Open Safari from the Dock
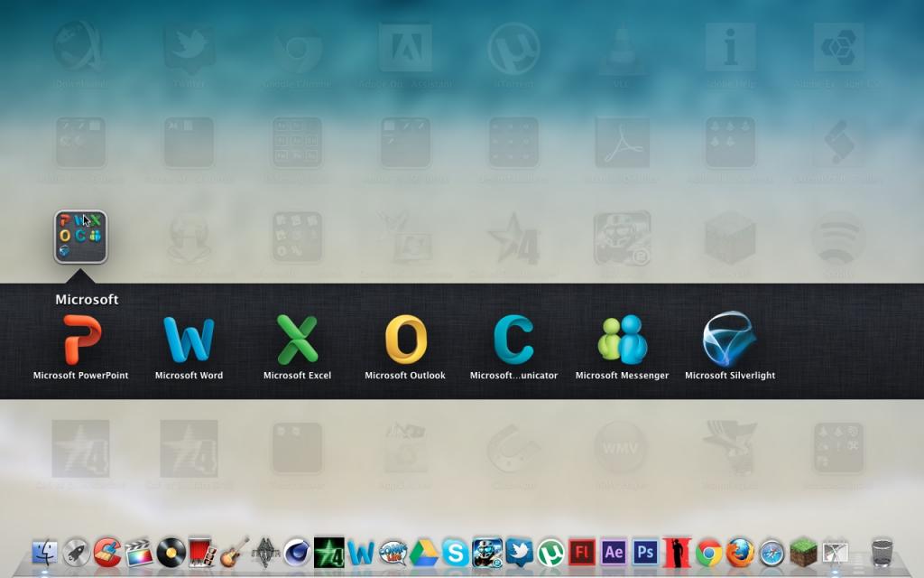Image resolution: width=924 pixels, height=578 pixels. (x=772, y=553)
